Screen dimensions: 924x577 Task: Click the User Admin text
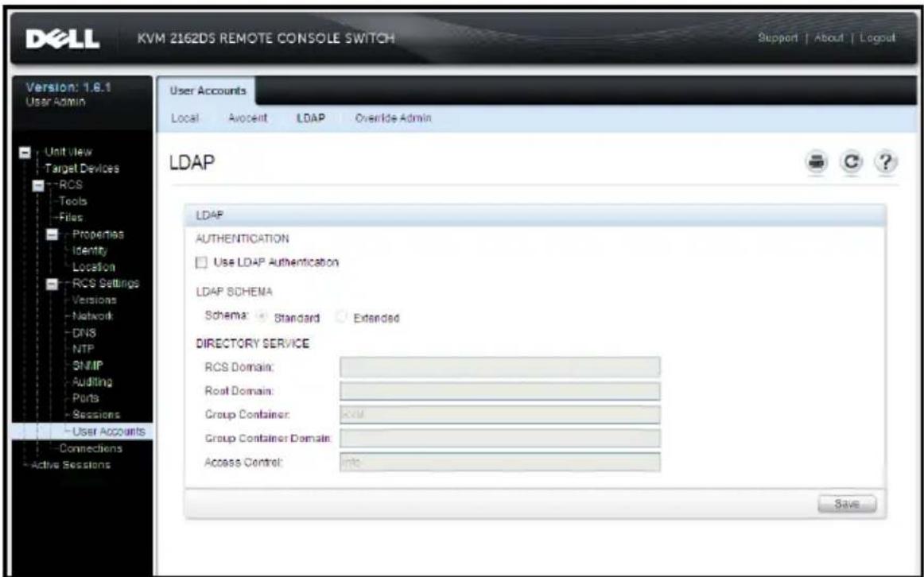(56, 102)
